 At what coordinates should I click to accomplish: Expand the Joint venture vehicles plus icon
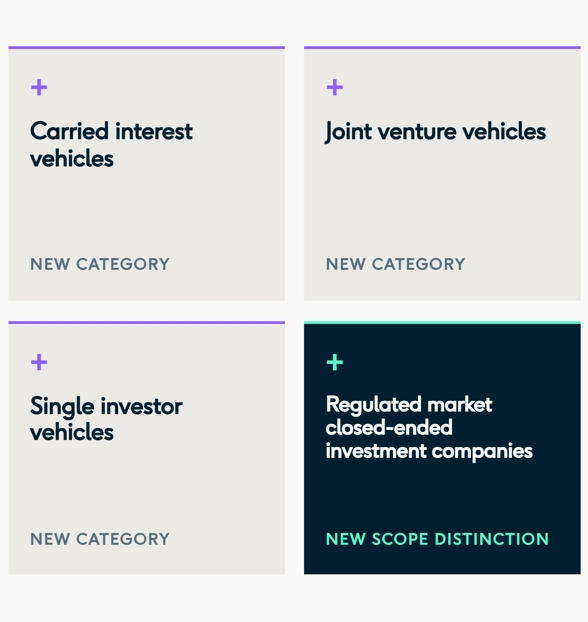[334, 87]
